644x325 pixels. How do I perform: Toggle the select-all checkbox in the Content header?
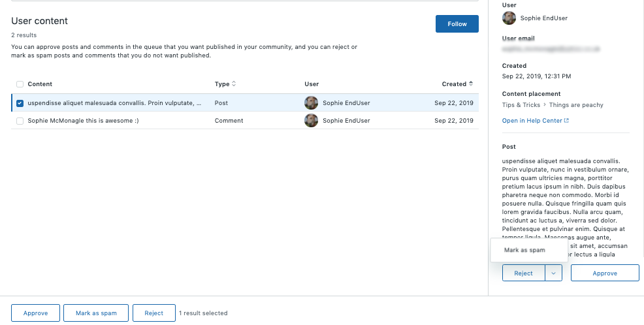(20, 84)
